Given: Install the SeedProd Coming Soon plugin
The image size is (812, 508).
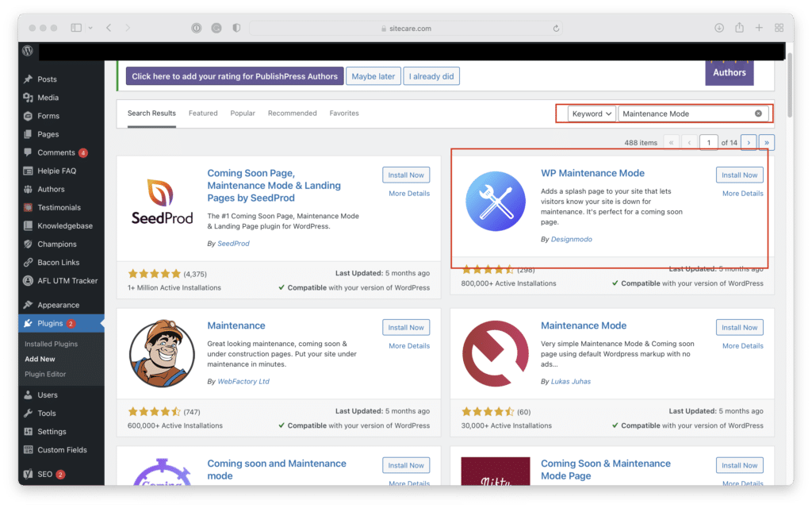Looking at the screenshot, I should coord(406,175).
